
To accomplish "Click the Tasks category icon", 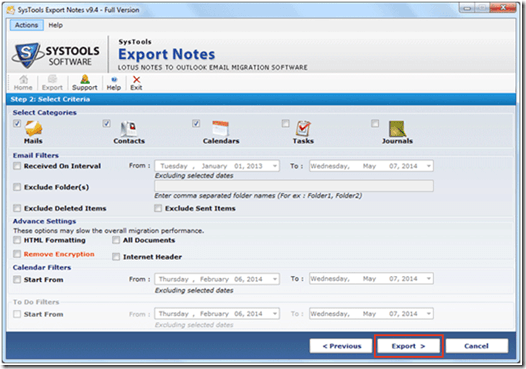I will [303, 129].
